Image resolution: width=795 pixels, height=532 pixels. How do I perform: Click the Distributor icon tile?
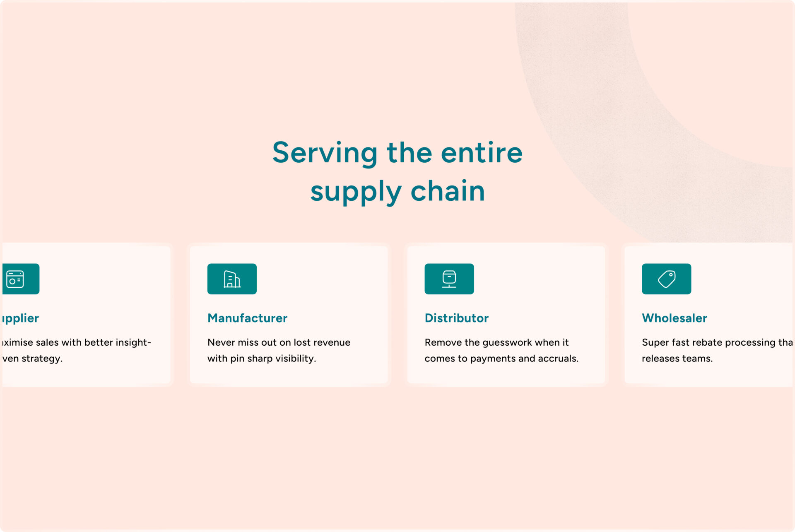[x=449, y=279]
